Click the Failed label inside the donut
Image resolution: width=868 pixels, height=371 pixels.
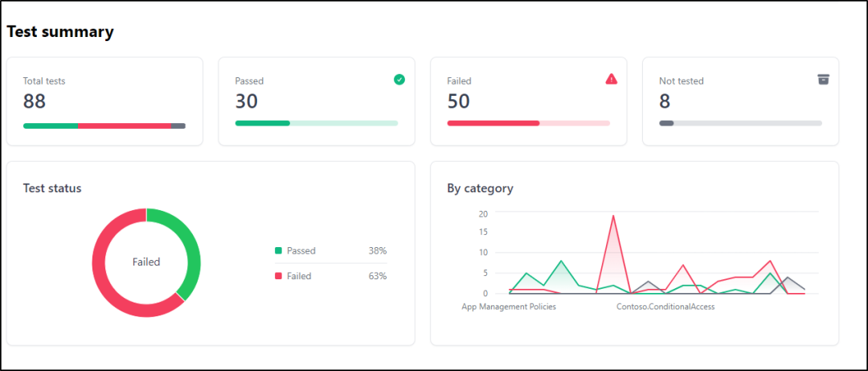click(146, 262)
